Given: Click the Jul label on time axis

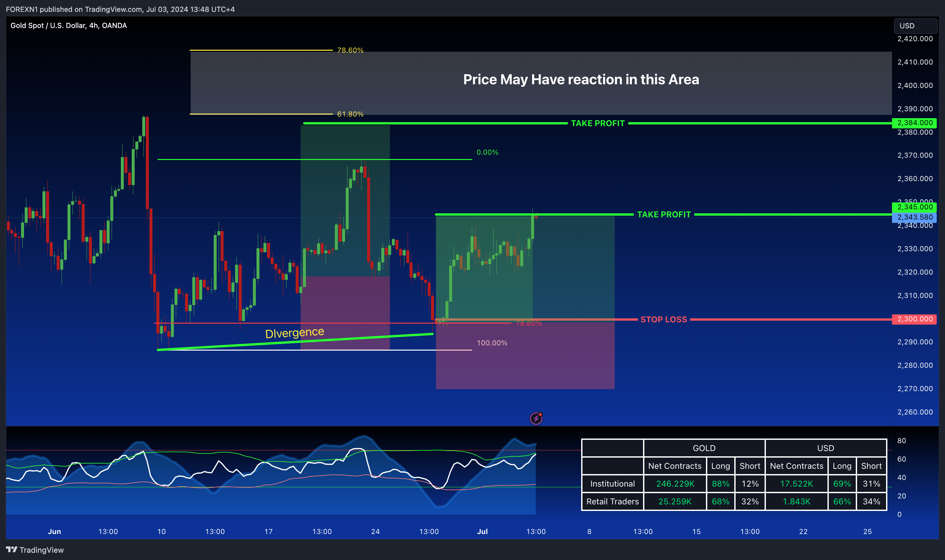Looking at the screenshot, I should tap(482, 531).
